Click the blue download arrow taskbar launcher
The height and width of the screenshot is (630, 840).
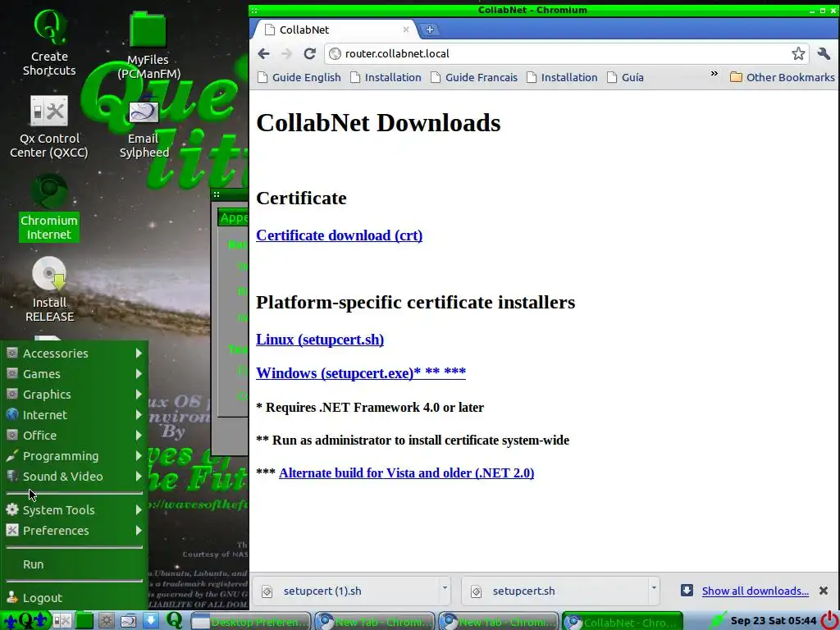click(x=151, y=620)
